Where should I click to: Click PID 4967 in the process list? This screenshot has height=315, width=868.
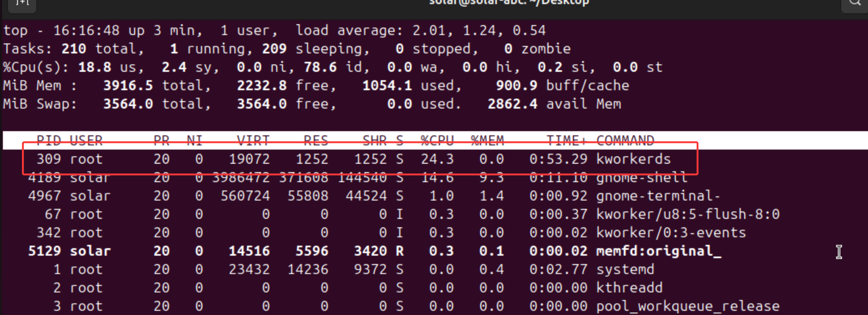[x=45, y=196]
